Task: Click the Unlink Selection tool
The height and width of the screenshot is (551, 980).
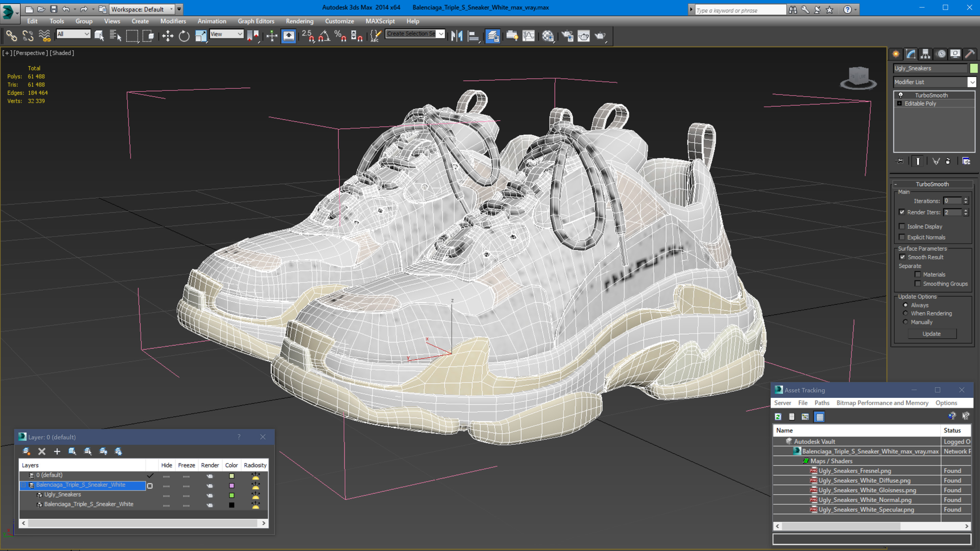Action: pyautogui.click(x=28, y=36)
